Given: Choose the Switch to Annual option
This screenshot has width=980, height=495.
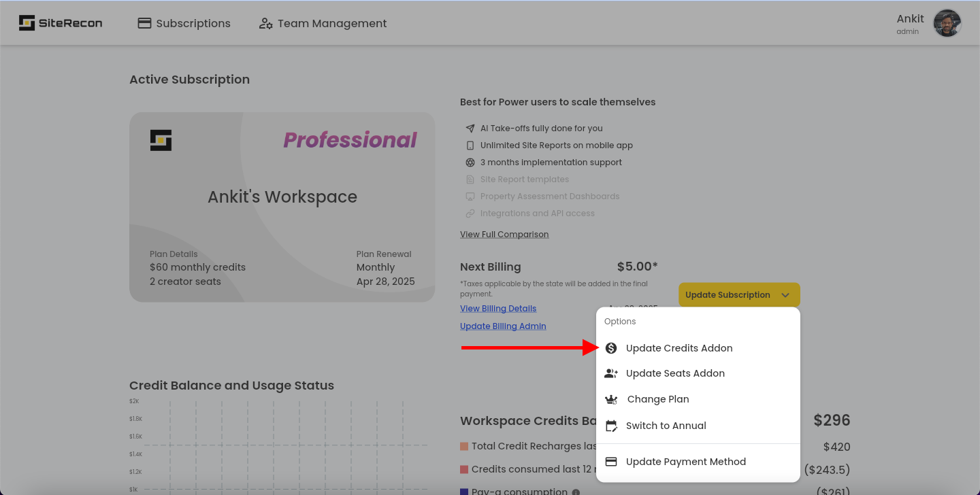Looking at the screenshot, I should [698, 426].
